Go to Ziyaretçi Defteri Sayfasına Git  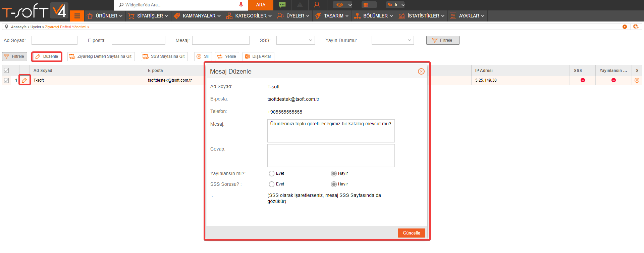(101, 56)
